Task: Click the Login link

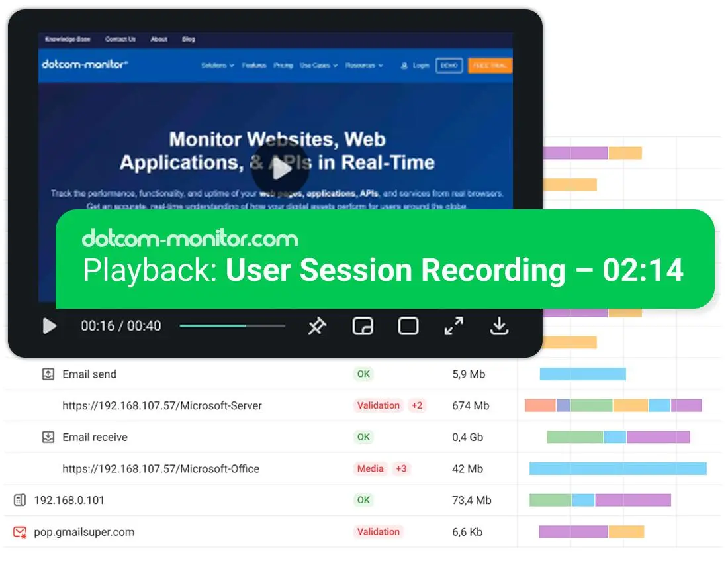Action: (x=421, y=65)
